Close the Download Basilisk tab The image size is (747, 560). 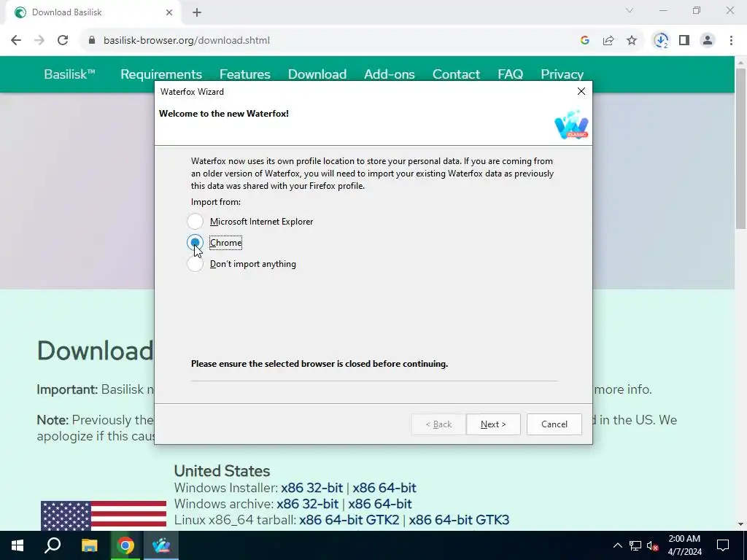pos(169,12)
